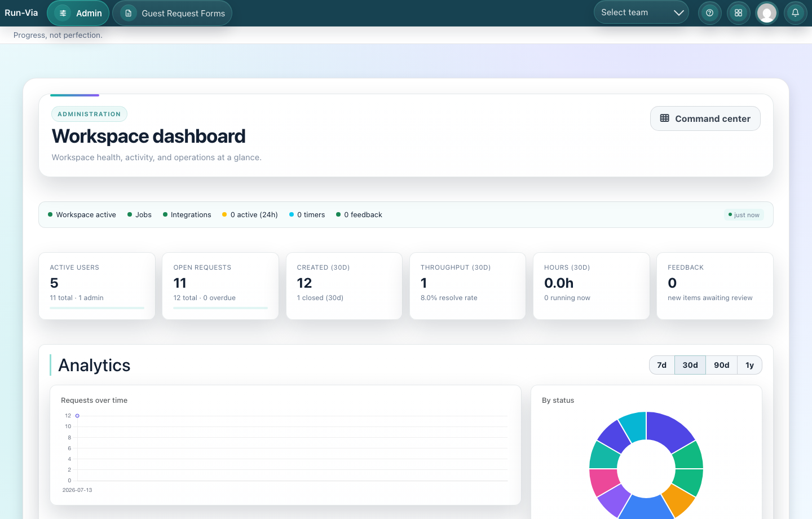Open the Command center button
The height and width of the screenshot is (519, 812).
(705, 118)
